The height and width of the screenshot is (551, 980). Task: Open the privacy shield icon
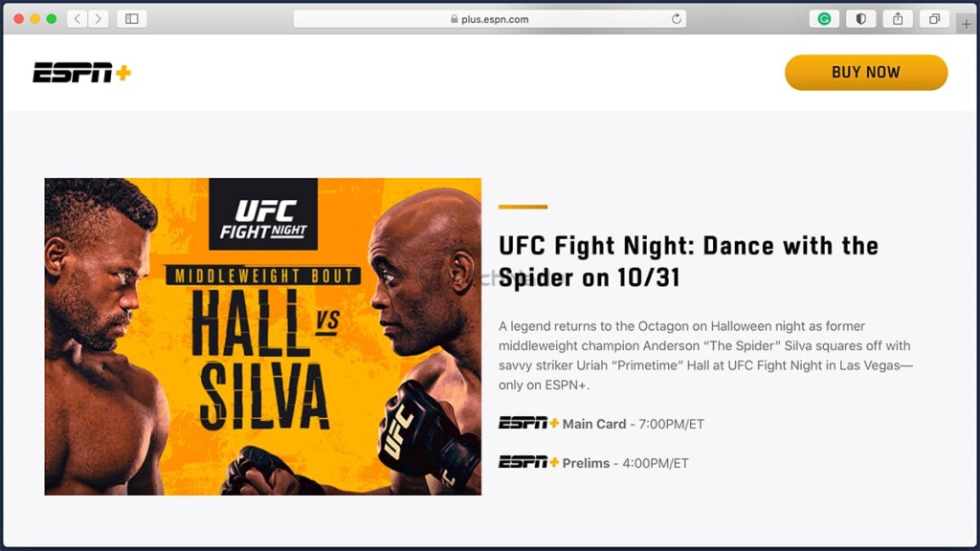860,19
